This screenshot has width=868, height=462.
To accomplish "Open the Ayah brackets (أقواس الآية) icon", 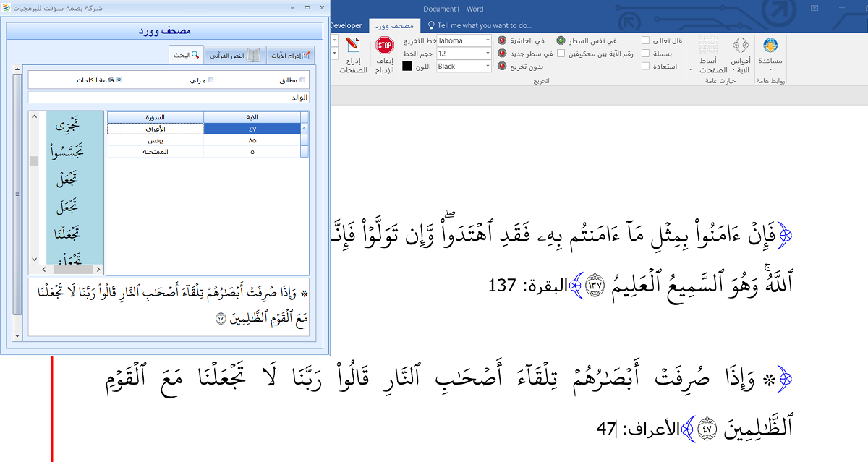I will click(x=741, y=46).
